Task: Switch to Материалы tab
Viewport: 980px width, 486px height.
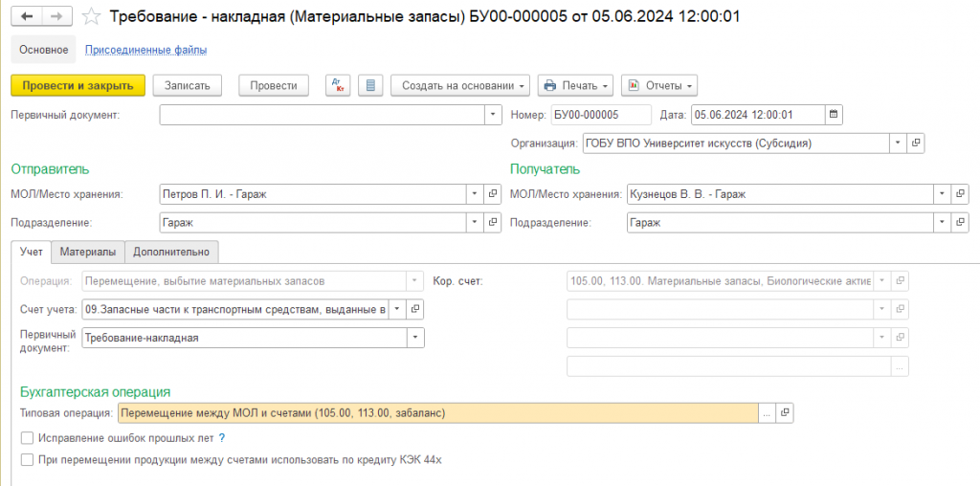Action: pyautogui.click(x=88, y=252)
